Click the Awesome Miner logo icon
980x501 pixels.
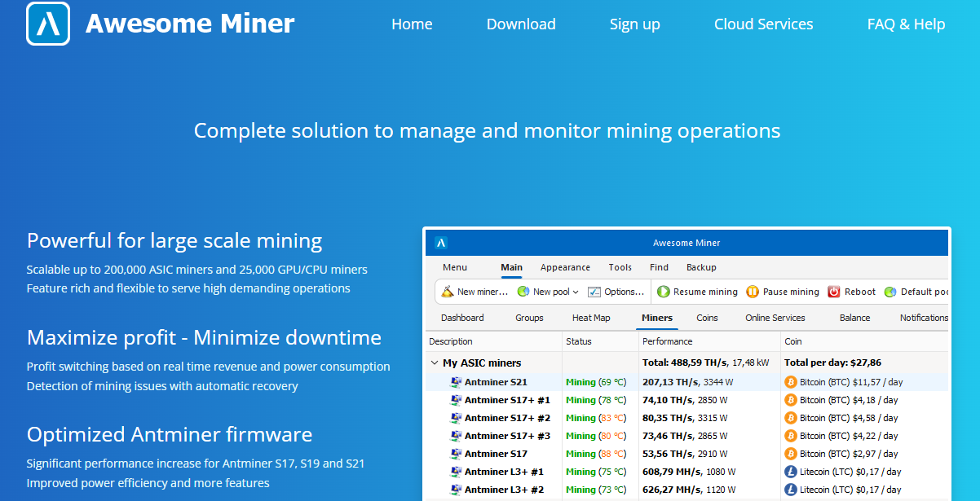click(48, 24)
